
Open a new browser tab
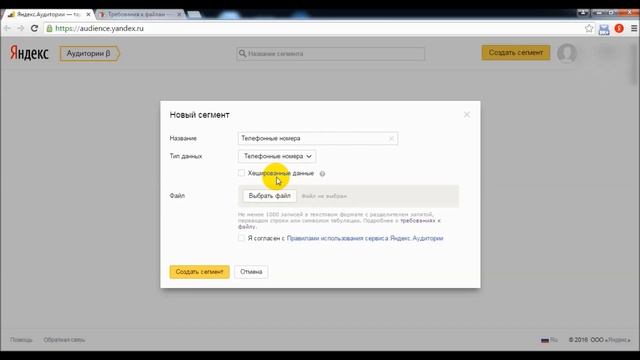(x=194, y=14)
